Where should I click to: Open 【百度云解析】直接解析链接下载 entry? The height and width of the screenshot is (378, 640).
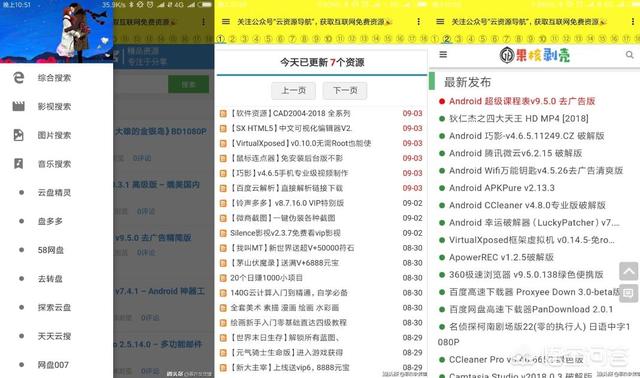point(287,188)
